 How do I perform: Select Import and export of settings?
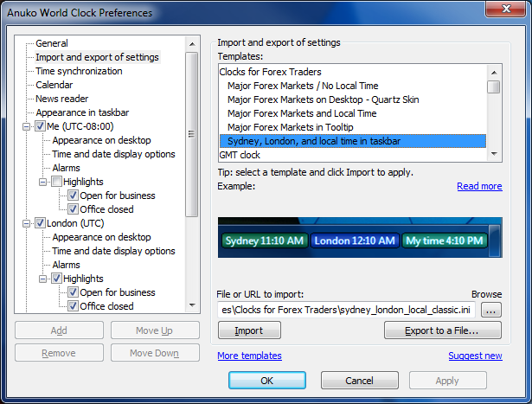(x=98, y=57)
